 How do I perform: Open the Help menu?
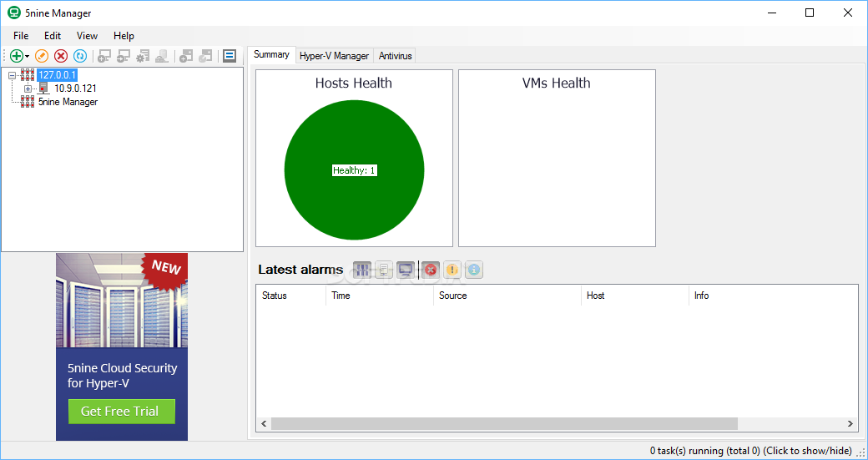coord(124,36)
